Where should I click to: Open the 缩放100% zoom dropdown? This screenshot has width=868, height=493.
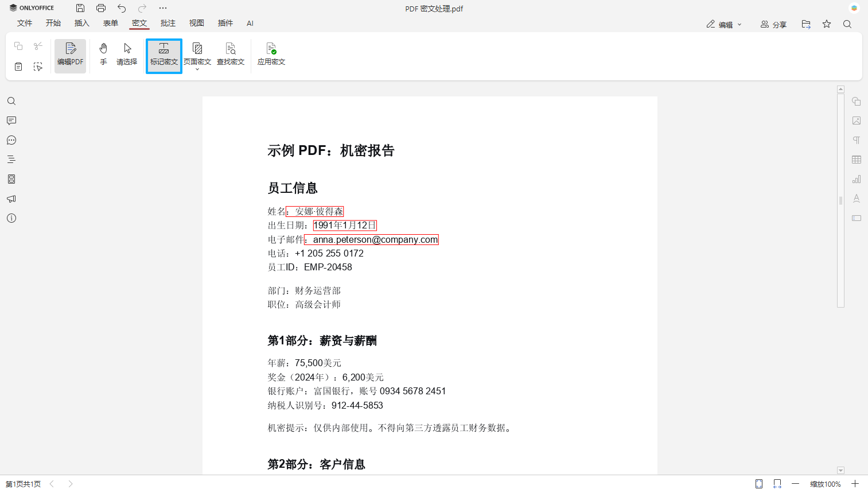(x=826, y=484)
